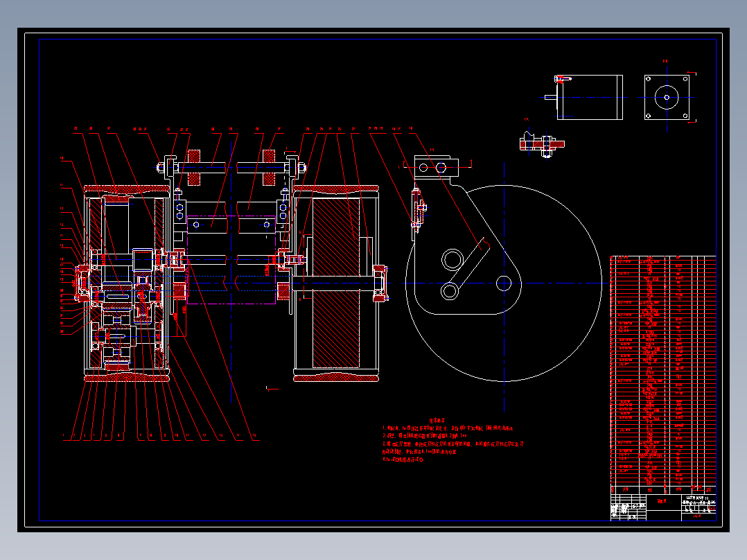Click the red technical requirements notes
The image size is (747, 560).
452,441
